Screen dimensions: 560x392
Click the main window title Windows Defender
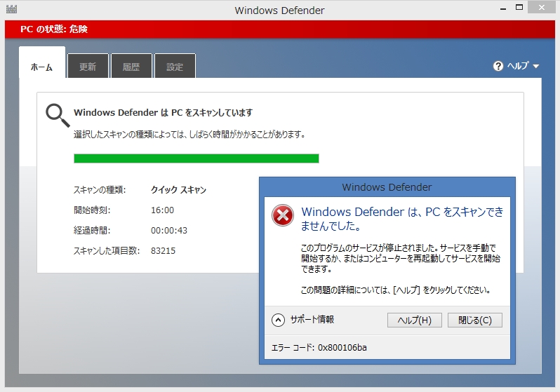click(x=279, y=11)
